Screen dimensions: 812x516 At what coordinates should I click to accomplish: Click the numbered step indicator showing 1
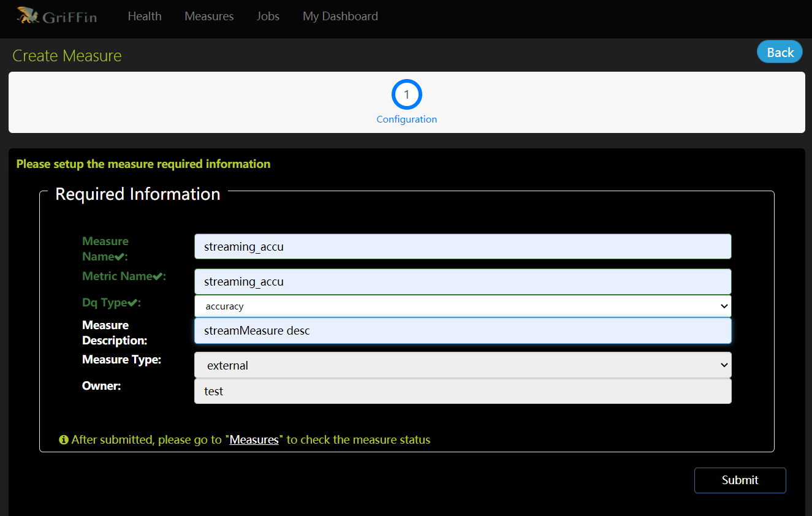(406, 94)
